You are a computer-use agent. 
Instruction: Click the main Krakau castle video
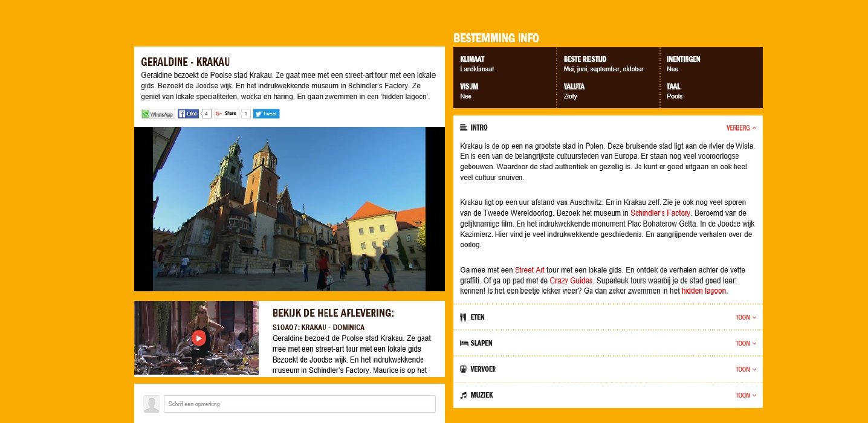click(289, 209)
